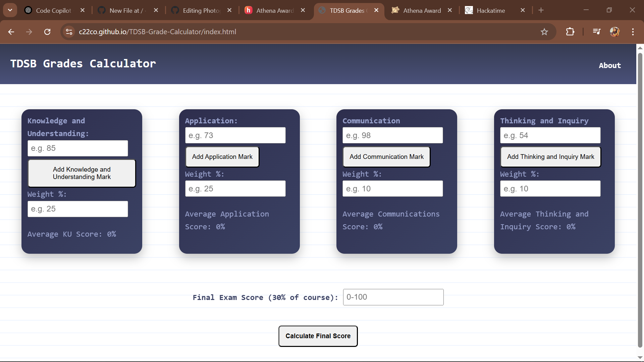Focus the Final Exam Score field
Viewport: 644px width, 362px height.
pyautogui.click(x=393, y=297)
